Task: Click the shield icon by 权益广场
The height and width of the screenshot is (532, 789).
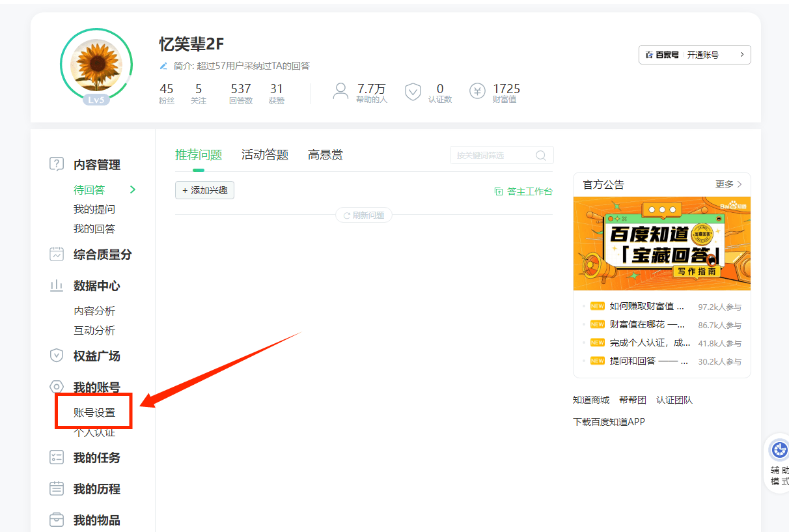Action: coord(57,356)
